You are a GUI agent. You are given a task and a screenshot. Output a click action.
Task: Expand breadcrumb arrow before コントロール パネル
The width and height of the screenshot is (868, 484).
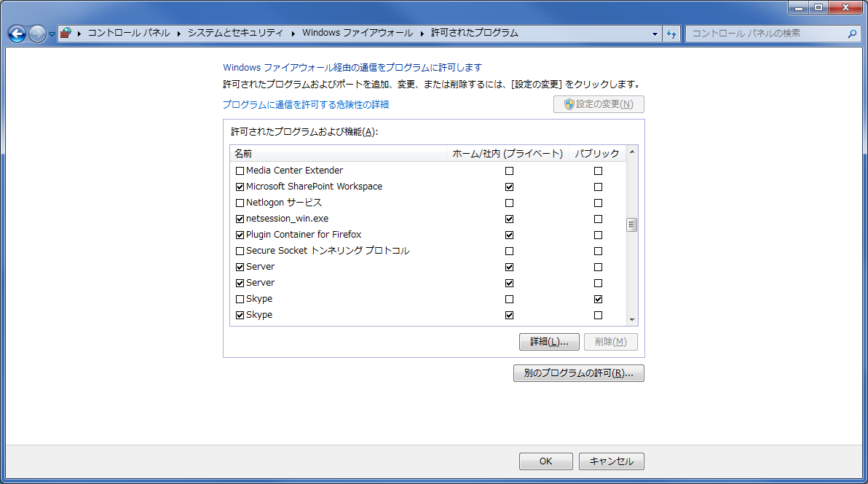79,34
